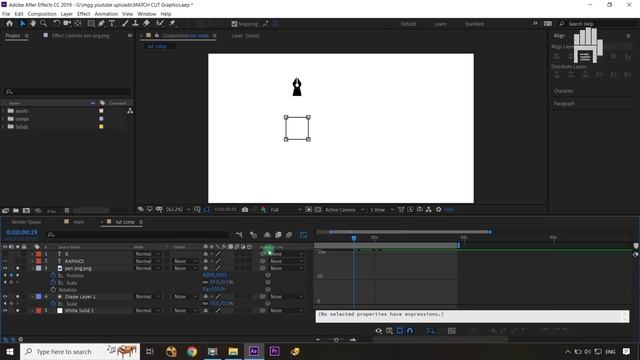Click the timeline layer search field

137,235
